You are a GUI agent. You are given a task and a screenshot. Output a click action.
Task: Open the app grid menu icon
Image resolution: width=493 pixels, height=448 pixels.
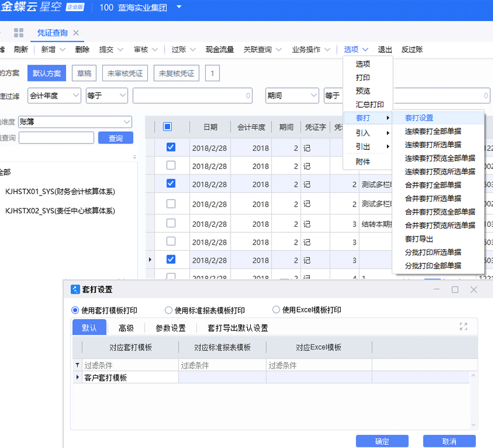point(18,33)
